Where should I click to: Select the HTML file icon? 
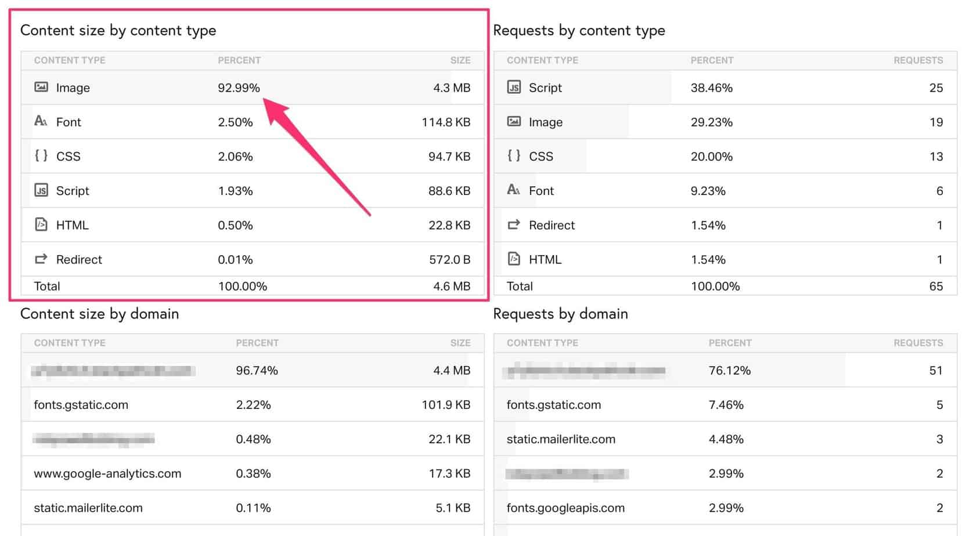click(x=41, y=224)
